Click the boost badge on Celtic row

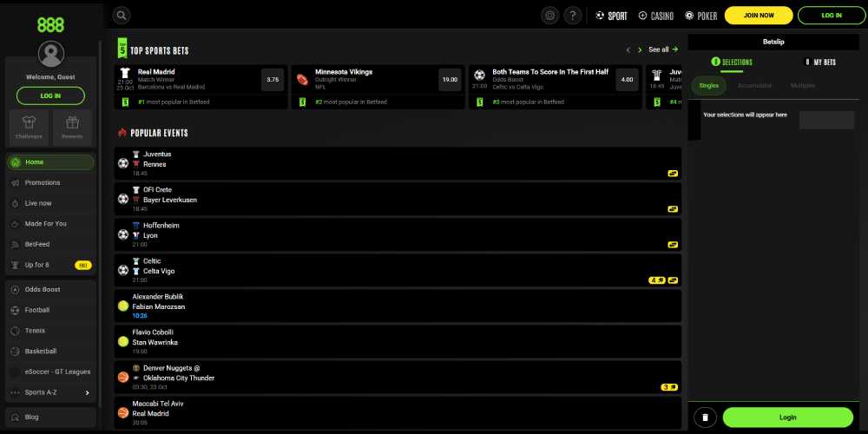[x=657, y=280]
